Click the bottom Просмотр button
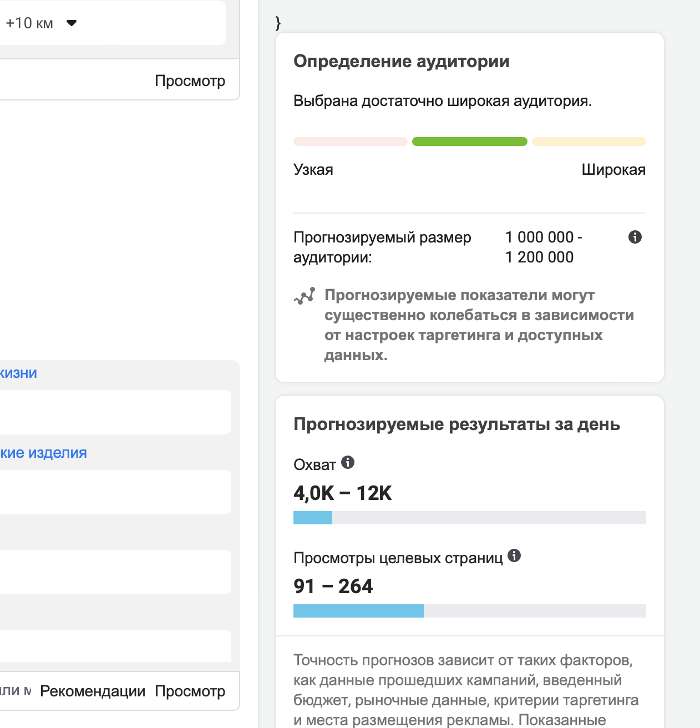This screenshot has width=700, height=728. point(190,691)
